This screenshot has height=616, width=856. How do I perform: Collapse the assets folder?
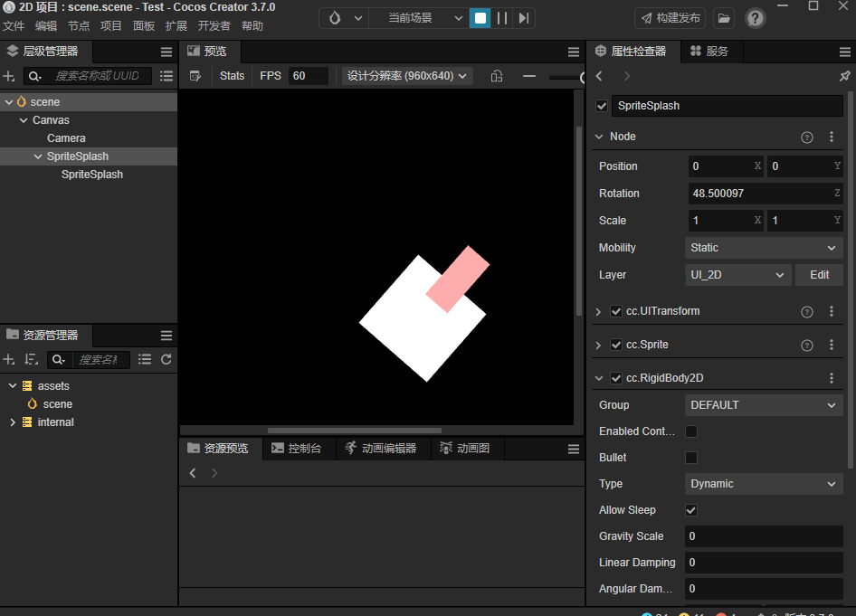pos(13,385)
